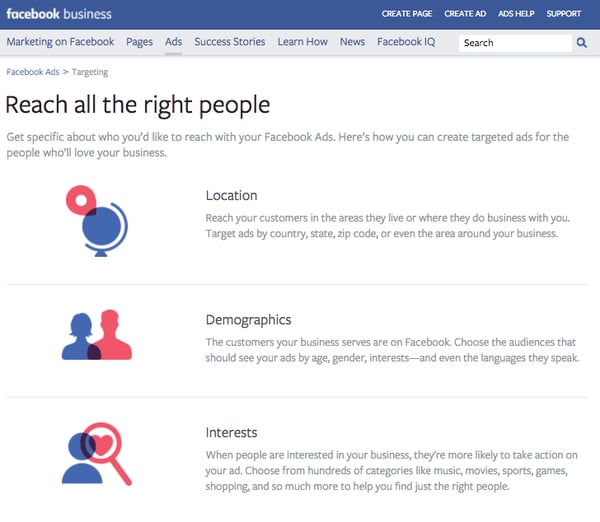Click the 'Get specific about who' intro paragraph
The height and width of the screenshot is (522, 600).
coord(287,145)
